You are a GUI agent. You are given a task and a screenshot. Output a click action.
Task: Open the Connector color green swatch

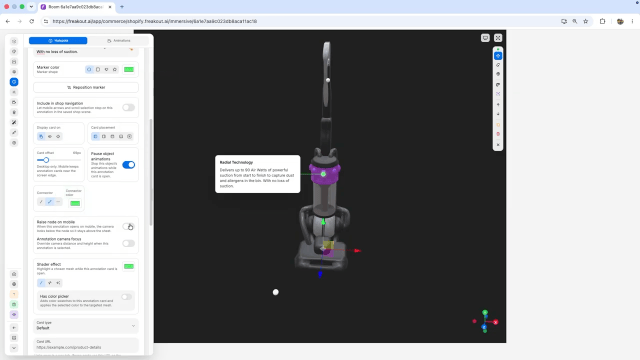point(75,203)
